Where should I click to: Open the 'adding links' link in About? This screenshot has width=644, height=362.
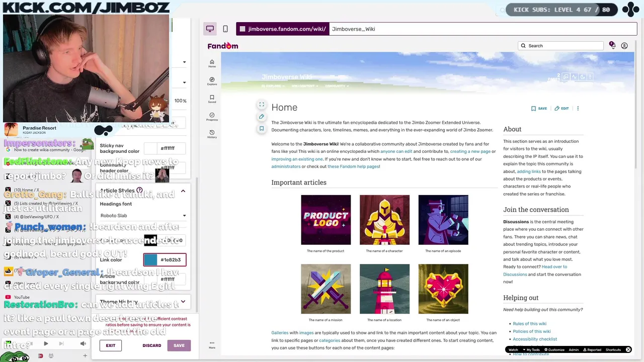click(529, 171)
